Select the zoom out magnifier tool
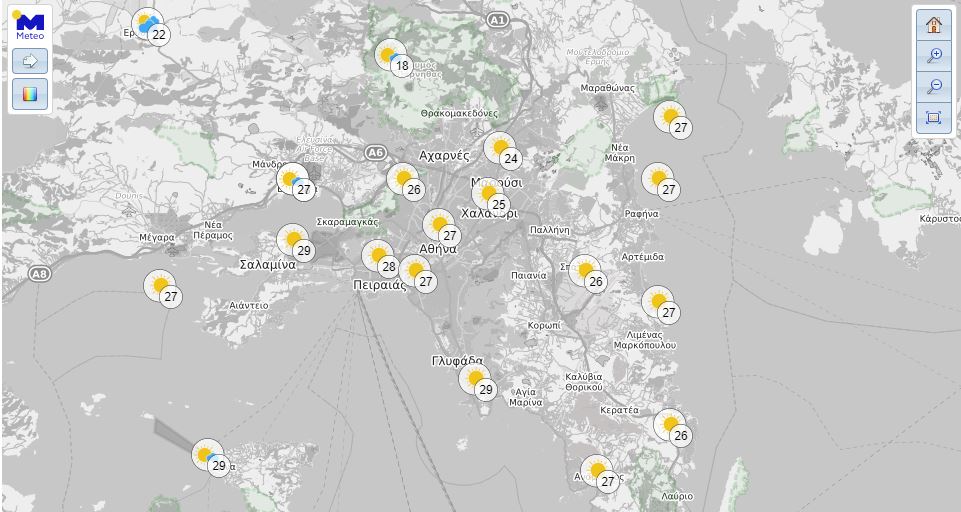The image size is (961, 512). pos(933,87)
